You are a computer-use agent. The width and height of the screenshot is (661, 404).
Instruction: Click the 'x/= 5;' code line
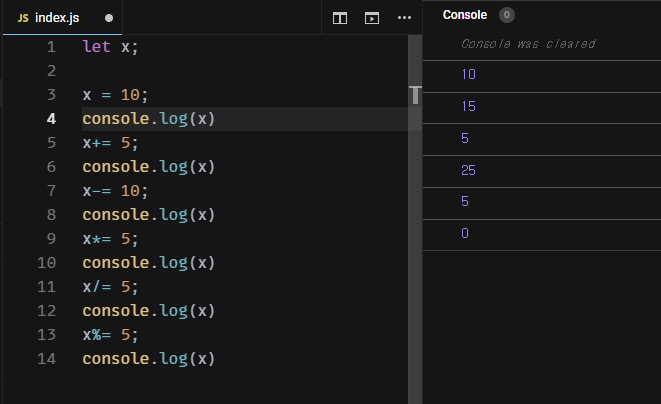110,287
